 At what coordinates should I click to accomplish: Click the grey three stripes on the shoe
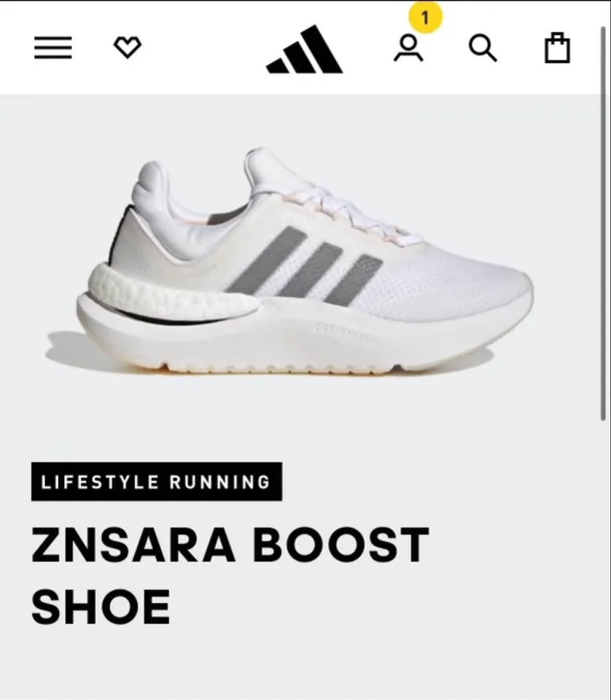coord(305,266)
